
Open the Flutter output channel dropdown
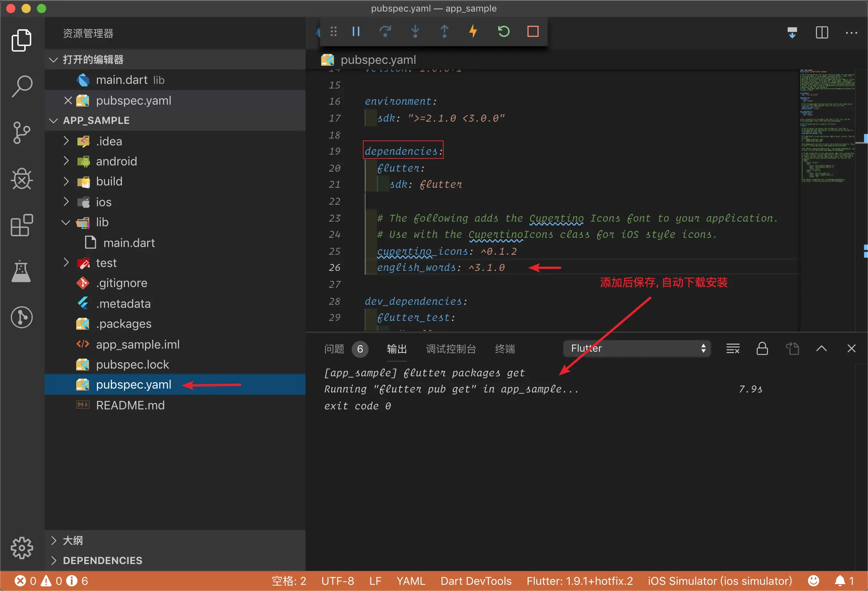[637, 349]
